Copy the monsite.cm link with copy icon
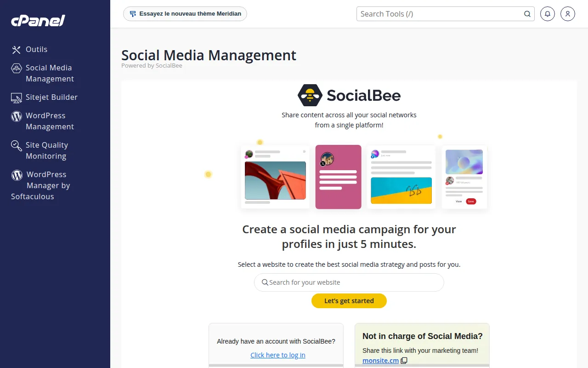588x368 pixels. 404,361
